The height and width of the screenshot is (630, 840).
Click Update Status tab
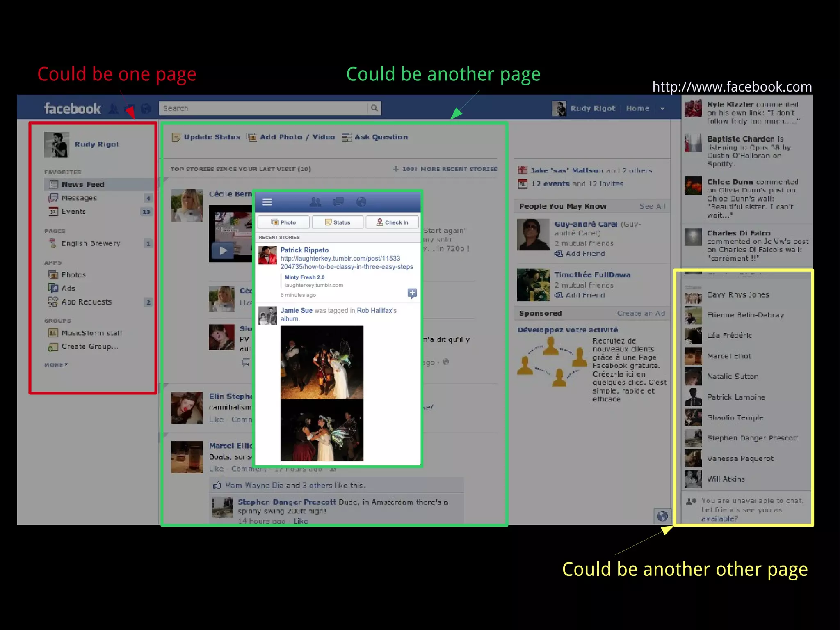point(206,137)
